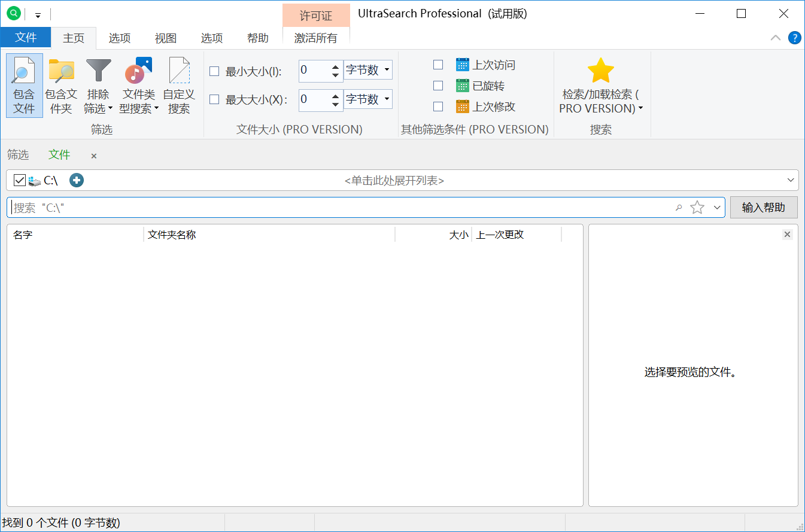Open the 文件类型搜索 media icon menu
The height and width of the screenshot is (532, 805).
139,85
